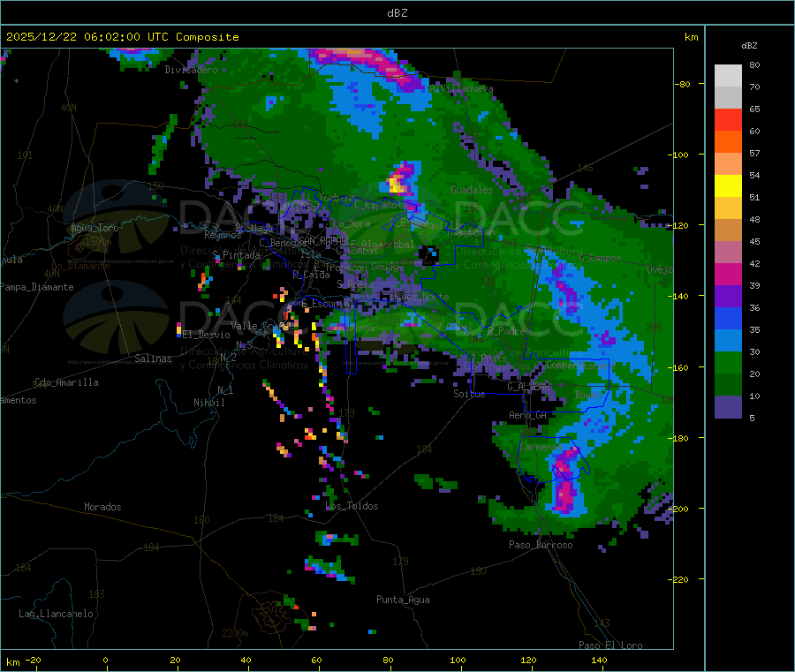Click the -80 km tick on the right axis
This screenshot has height=672, width=795.
tap(682, 84)
